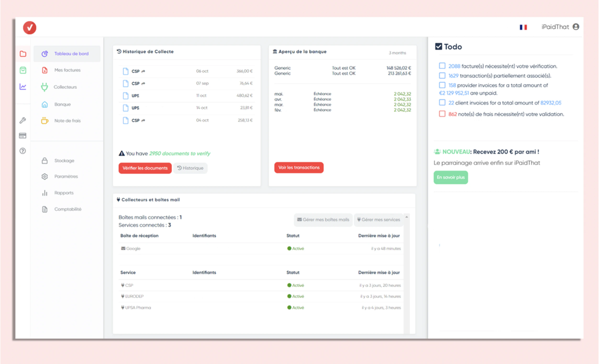Click the document icon for CSP 06 oct
The image size is (599, 364).
tap(126, 71)
